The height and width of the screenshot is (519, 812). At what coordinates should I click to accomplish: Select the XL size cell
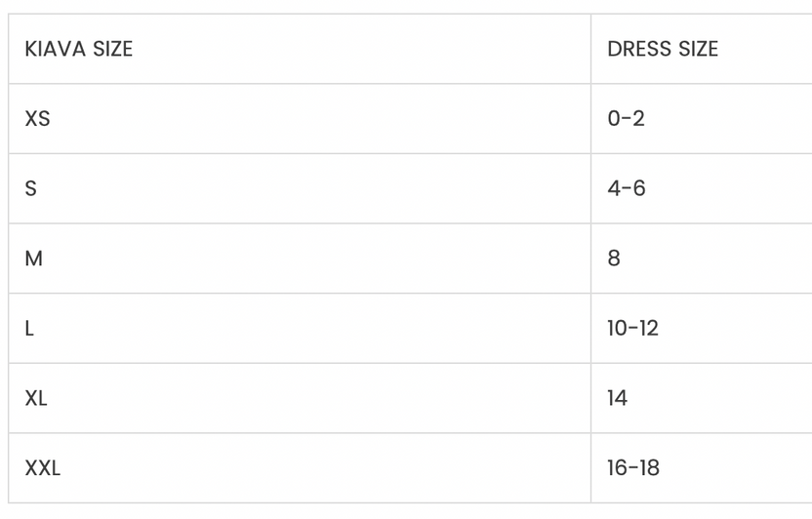36,398
